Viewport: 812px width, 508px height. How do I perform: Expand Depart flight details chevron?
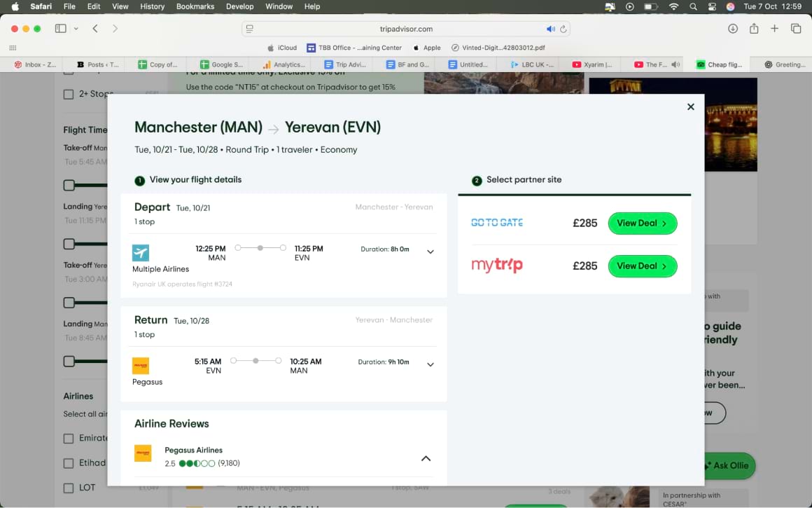pyautogui.click(x=430, y=252)
